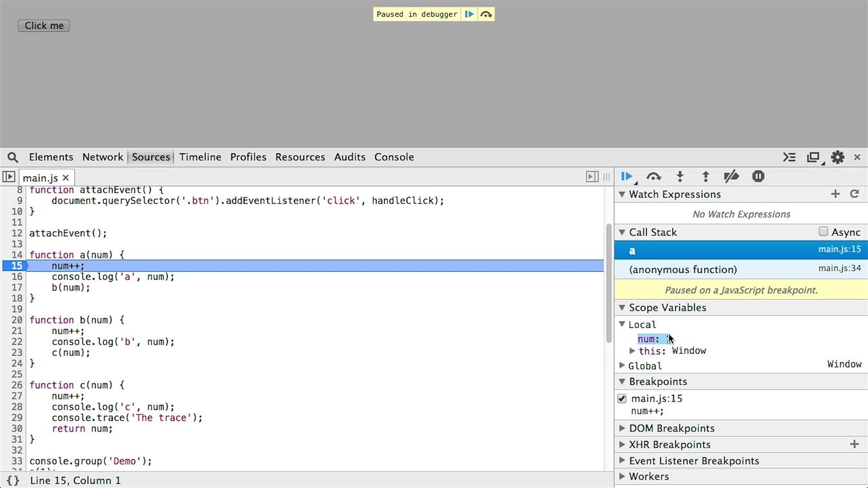This screenshot has width=868, height=488.
Task: Close the DevTools panel
Action: point(857,157)
